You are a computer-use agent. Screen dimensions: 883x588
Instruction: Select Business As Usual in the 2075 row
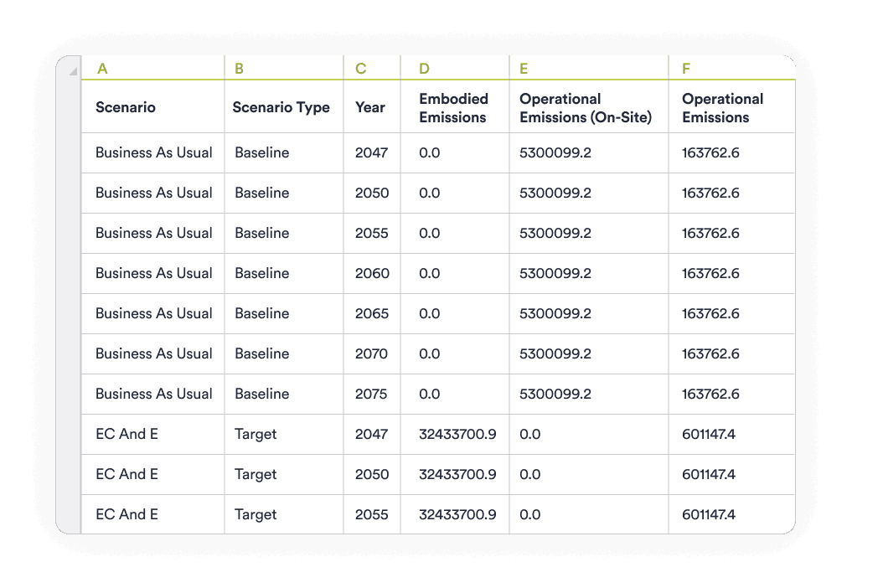(154, 394)
